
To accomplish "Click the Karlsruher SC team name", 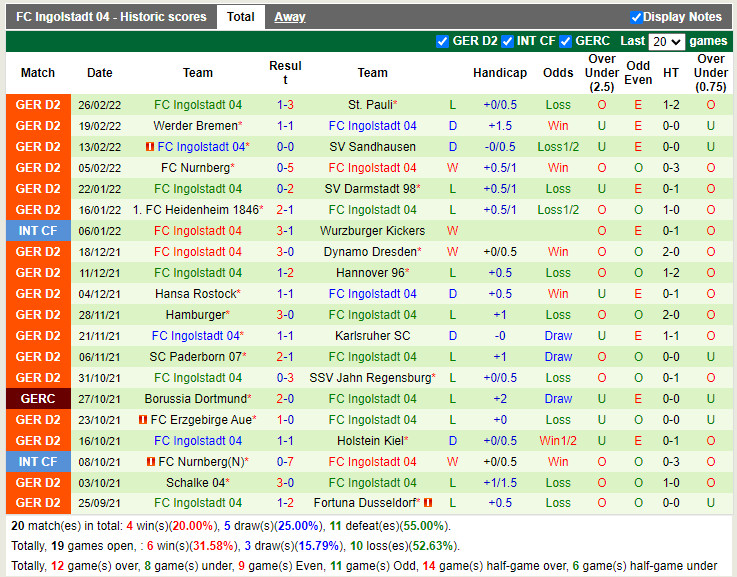I will click(372, 335).
